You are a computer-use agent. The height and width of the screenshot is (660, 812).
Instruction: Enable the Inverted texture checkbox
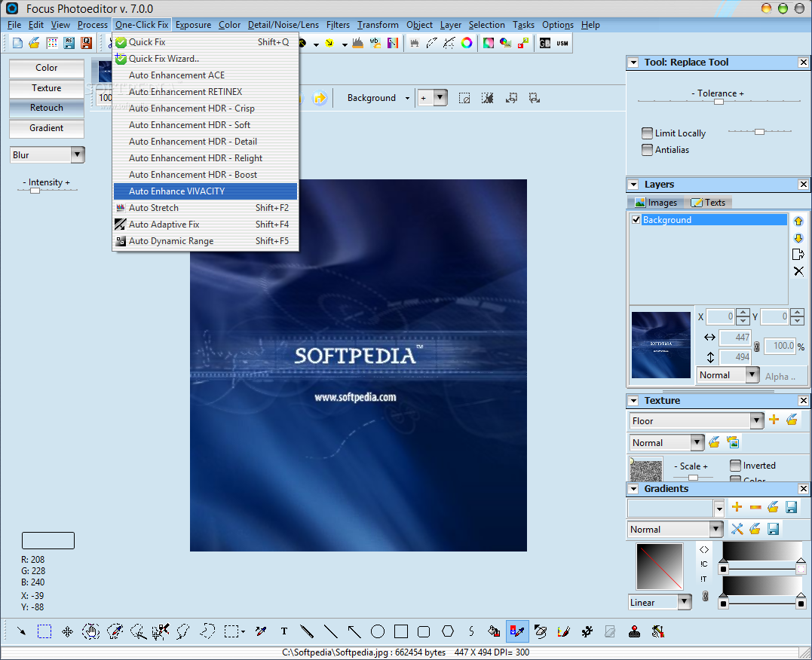735,466
